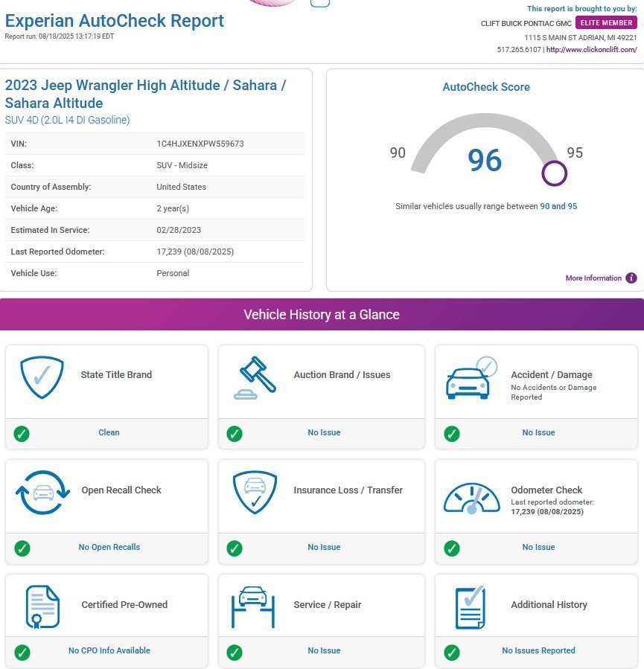This screenshot has width=644, height=669.
Task: Click the green checkmark beside No Open Recalls
Action: 22,548
